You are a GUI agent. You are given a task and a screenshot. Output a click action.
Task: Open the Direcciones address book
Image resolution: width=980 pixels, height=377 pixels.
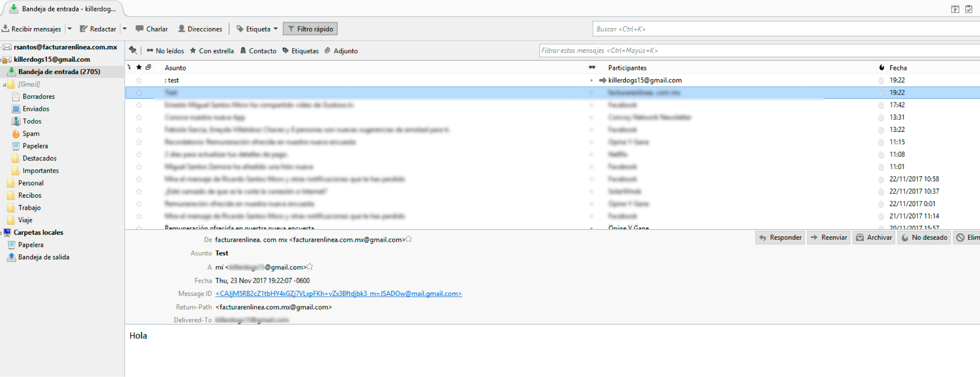pyautogui.click(x=200, y=29)
